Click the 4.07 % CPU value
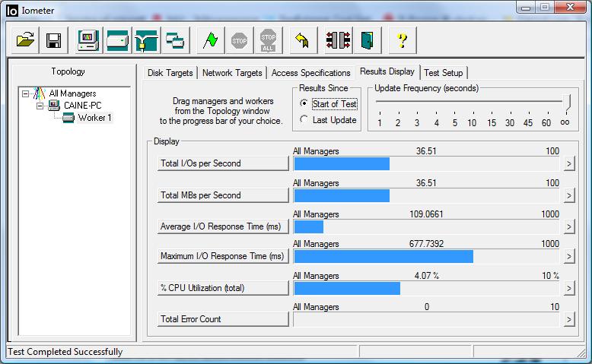Viewport: 592px width, 364px height. click(x=427, y=276)
